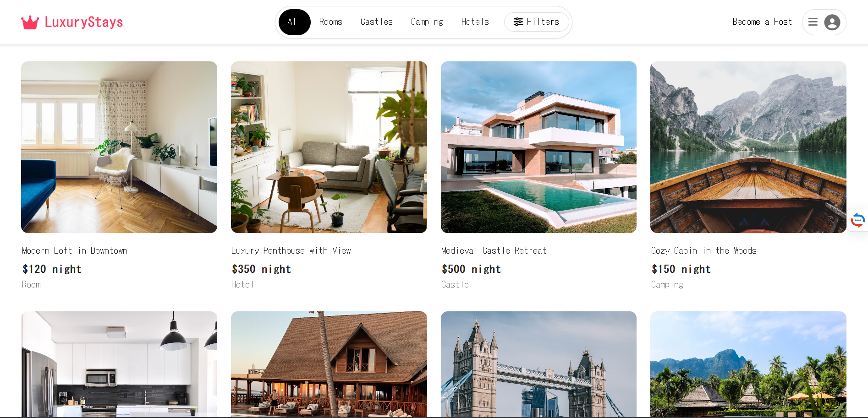Screen dimensions: 868x418
Task: Open the white kitchen listing image
Action: (119, 364)
